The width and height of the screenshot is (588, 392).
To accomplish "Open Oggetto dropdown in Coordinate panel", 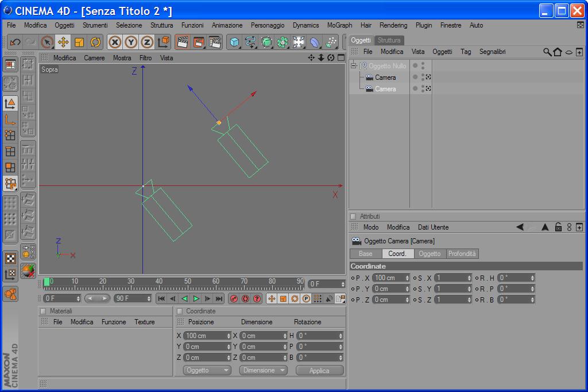I will [207, 370].
